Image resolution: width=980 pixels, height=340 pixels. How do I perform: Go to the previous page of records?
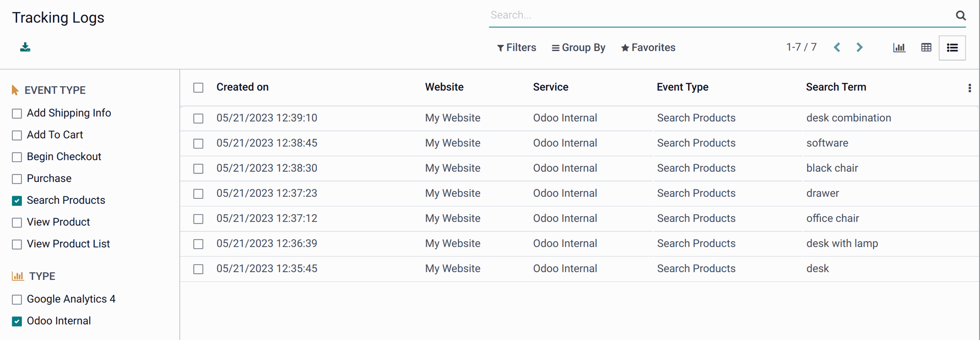click(x=837, y=47)
